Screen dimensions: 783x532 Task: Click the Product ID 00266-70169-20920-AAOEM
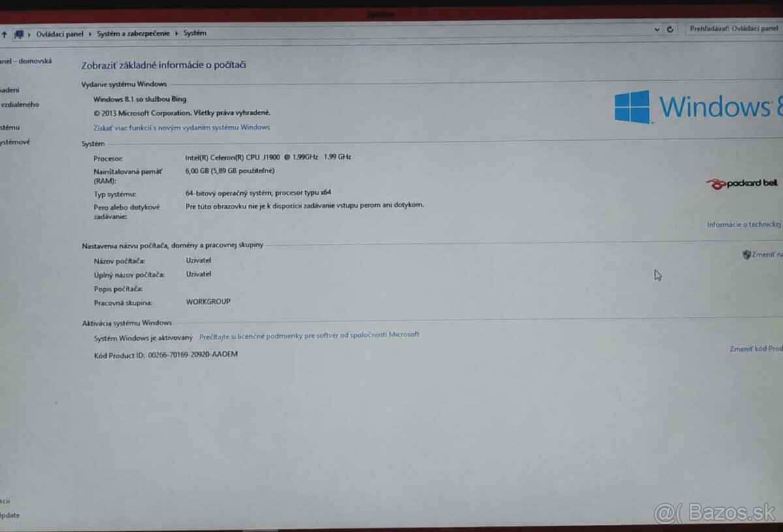(x=193, y=355)
